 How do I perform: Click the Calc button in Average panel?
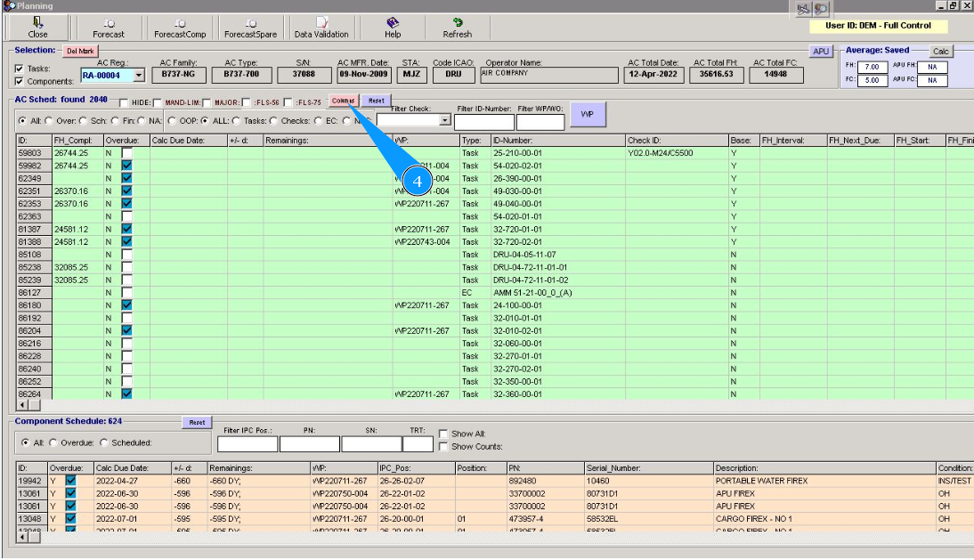pyautogui.click(x=941, y=52)
